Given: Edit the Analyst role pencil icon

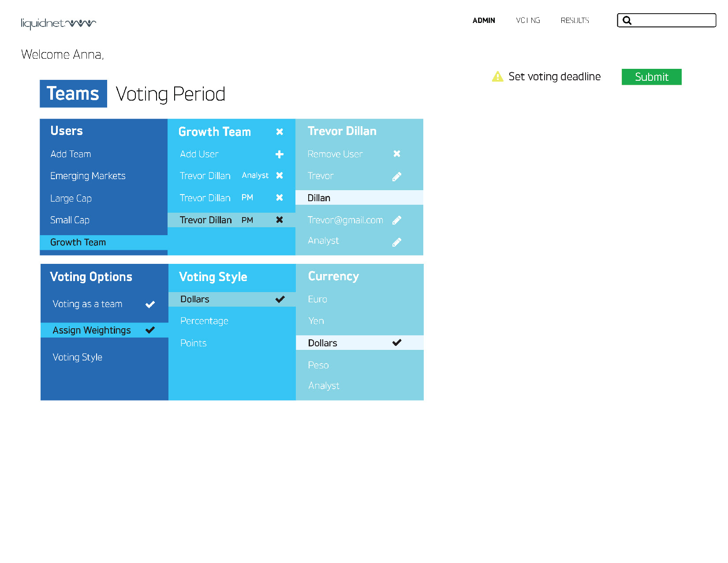Looking at the screenshot, I should click(397, 242).
